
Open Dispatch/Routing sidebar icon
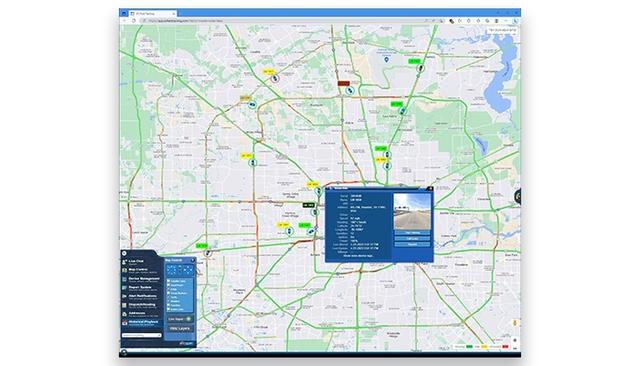click(x=124, y=305)
